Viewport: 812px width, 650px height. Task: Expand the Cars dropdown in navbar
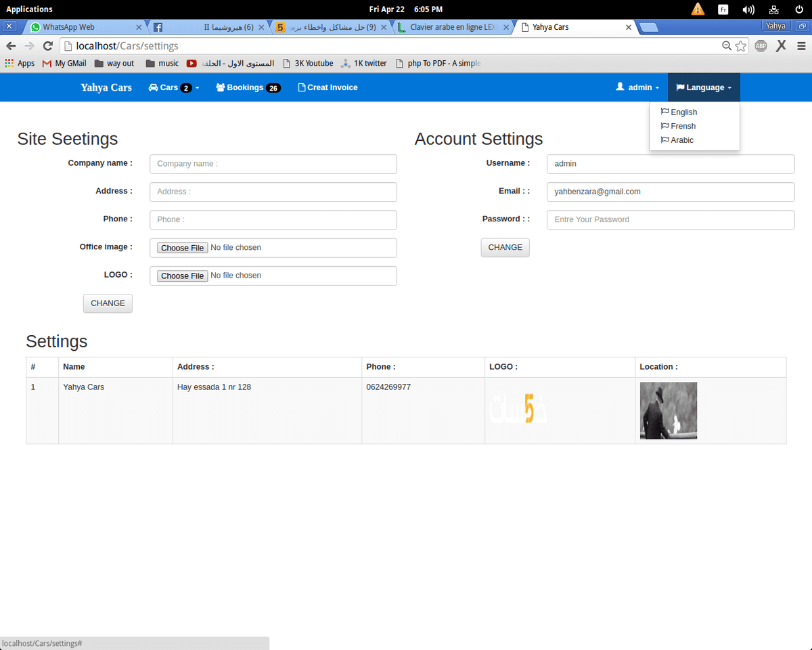174,87
